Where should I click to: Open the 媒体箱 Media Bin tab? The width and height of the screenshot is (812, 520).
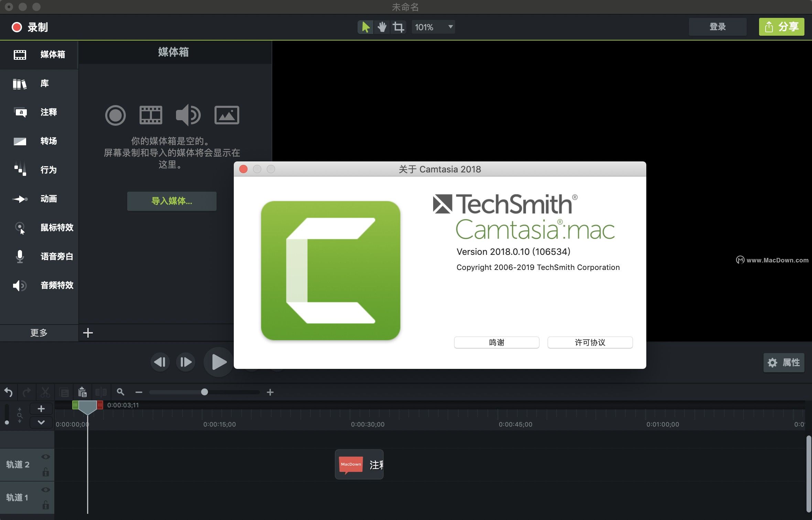(39, 55)
